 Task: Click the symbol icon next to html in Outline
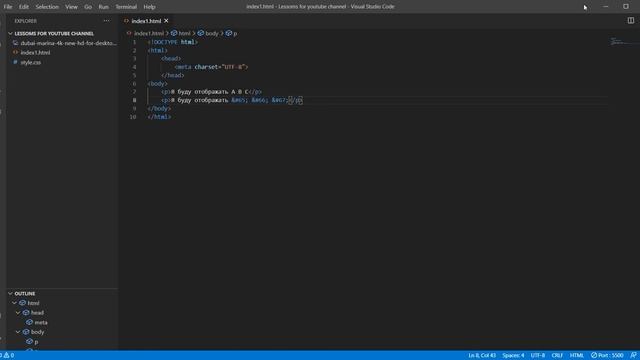point(22,303)
